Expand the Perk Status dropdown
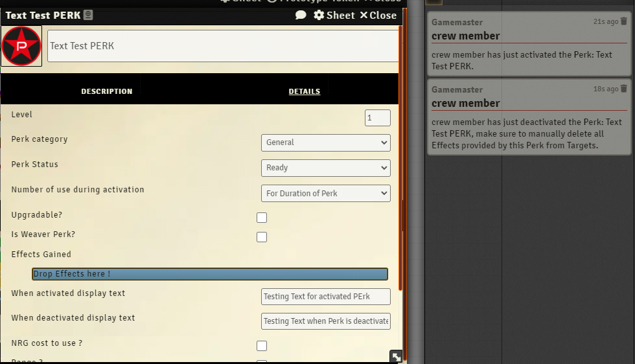The image size is (635, 364). coord(325,168)
